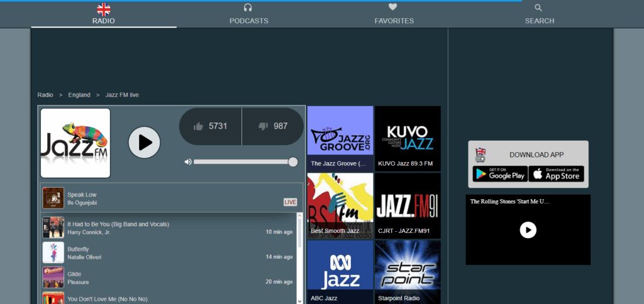Screen dimensions: 644x304
Task: Go to the England breadcrumb link
Action: click(79, 95)
